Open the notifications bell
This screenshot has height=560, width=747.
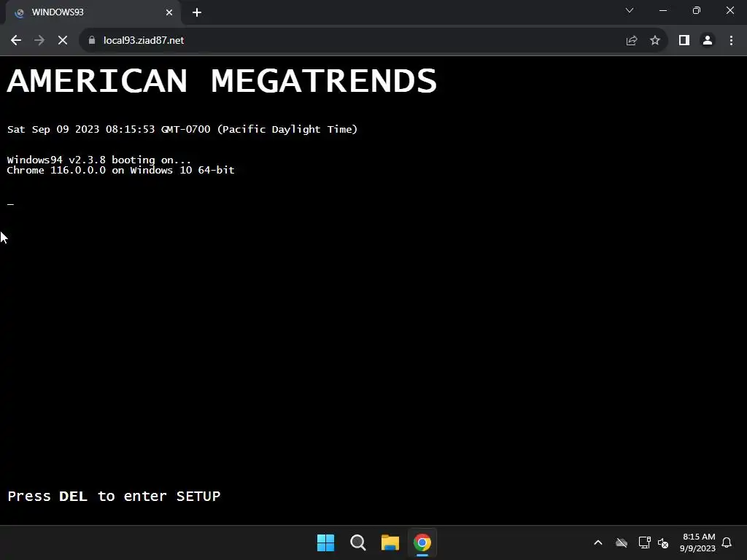pyautogui.click(x=727, y=542)
